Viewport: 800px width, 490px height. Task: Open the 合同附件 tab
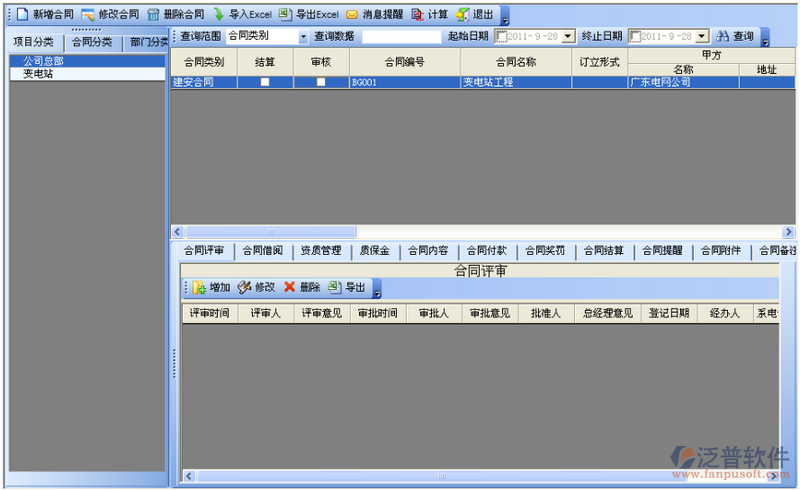point(721,251)
